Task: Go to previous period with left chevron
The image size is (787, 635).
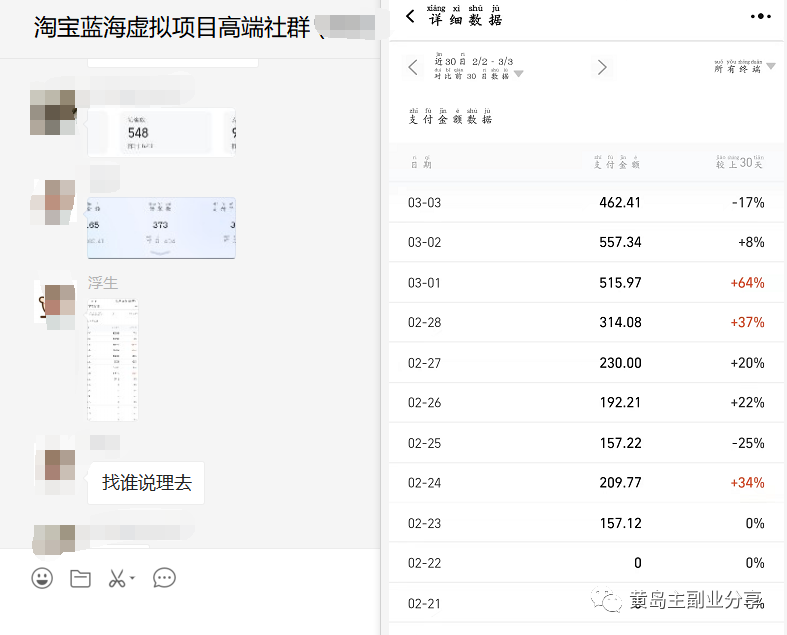Action: tap(413, 68)
